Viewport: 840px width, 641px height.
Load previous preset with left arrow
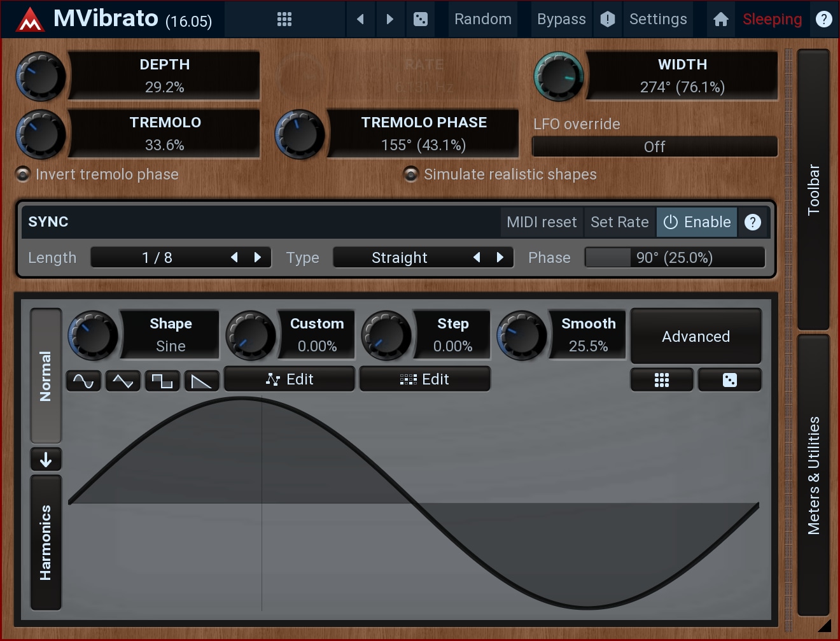coord(361,19)
